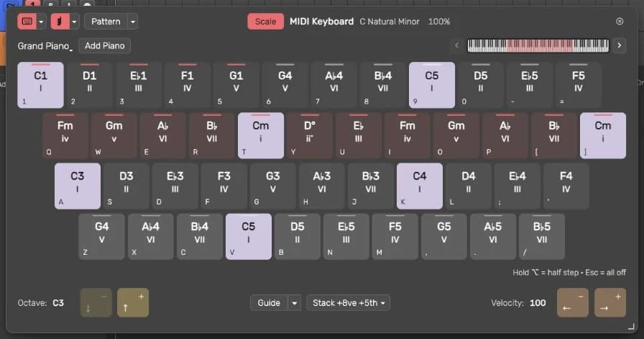Play the D3 pad on key S
Viewport: 644px width, 339px height.
point(126,186)
